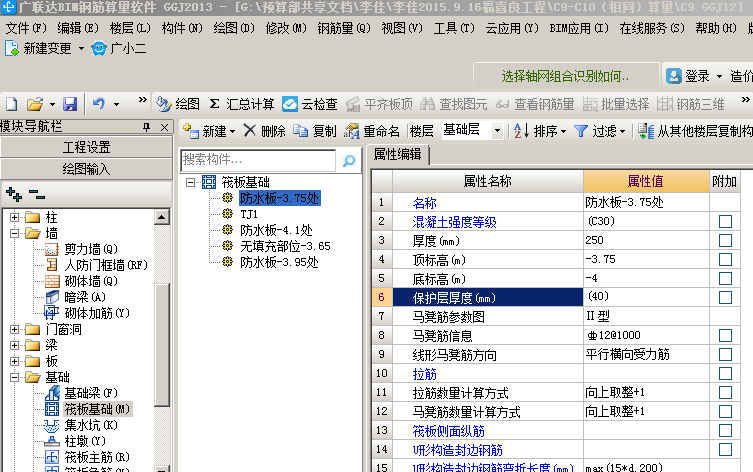Toggle checkbox for 厚度(mm) row
Image resolution: width=753 pixels, height=472 pixels.
[725, 240]
